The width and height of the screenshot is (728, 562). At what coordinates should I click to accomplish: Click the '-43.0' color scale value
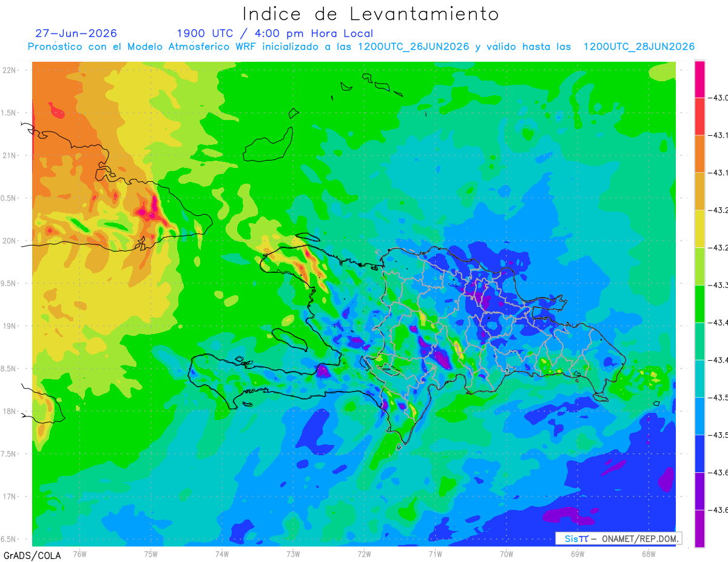click(x=718, y=98)
